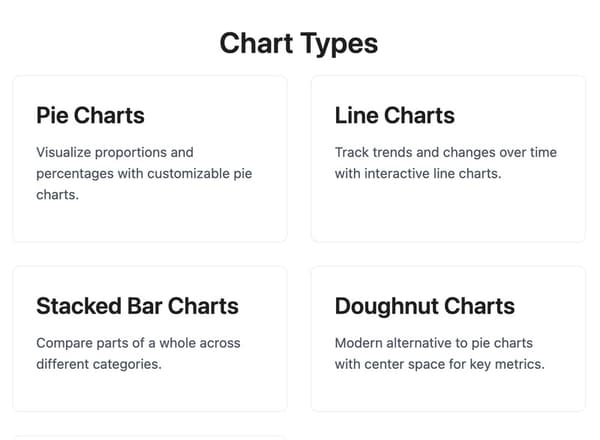Click the "Modern alternative to pie charts" line
This screenshot has width=600, height=440.
point(436,343)
